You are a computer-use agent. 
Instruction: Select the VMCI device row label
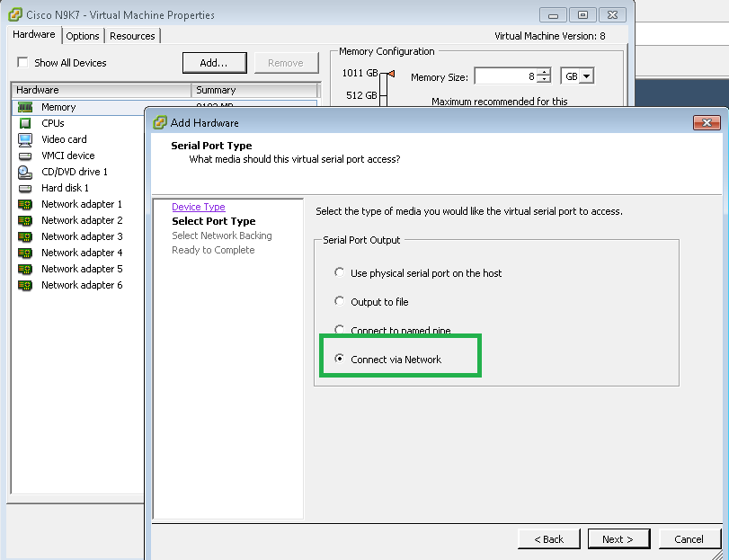coord(68,156)
